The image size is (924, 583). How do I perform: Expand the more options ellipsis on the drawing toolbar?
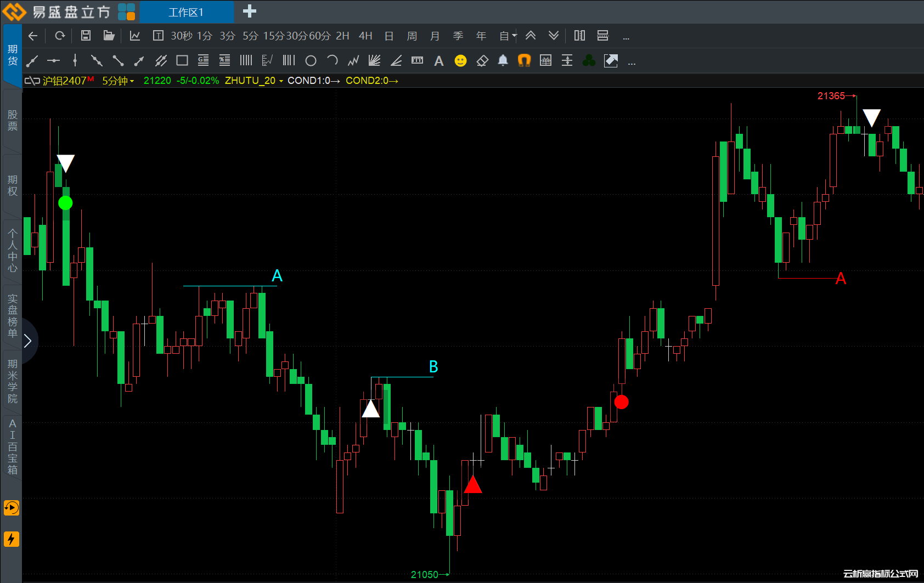coord(632,63)
